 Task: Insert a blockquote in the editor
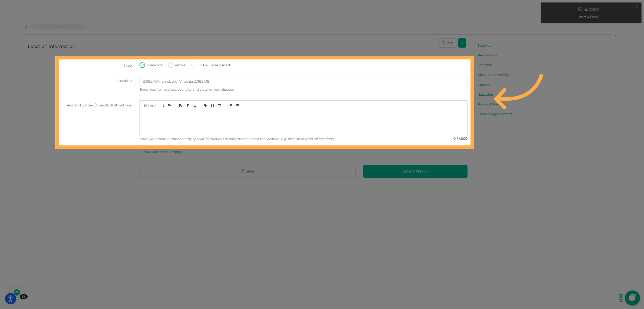pyautogui.click(x=212, y=106)
